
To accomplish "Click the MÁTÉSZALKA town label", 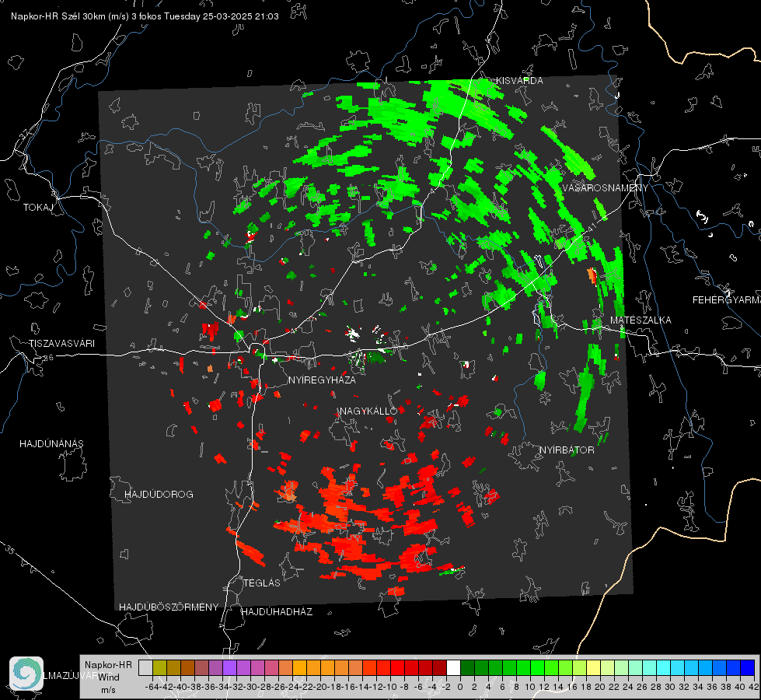I will (x=641, y=320).
